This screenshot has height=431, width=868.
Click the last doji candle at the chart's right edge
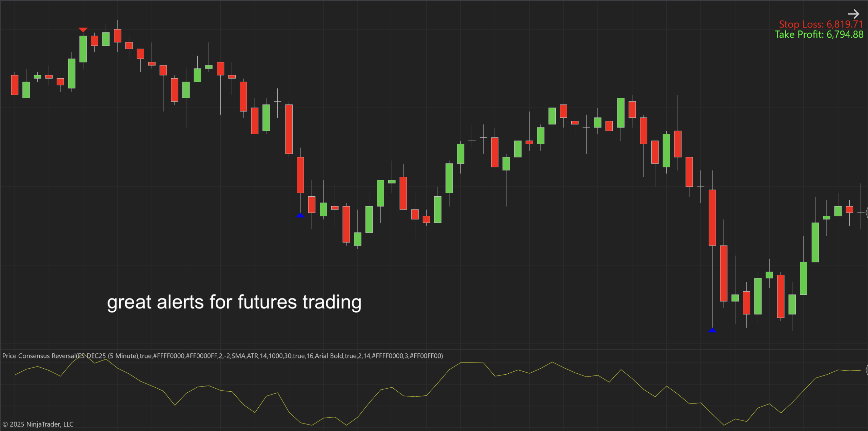(x=861, y=213)
